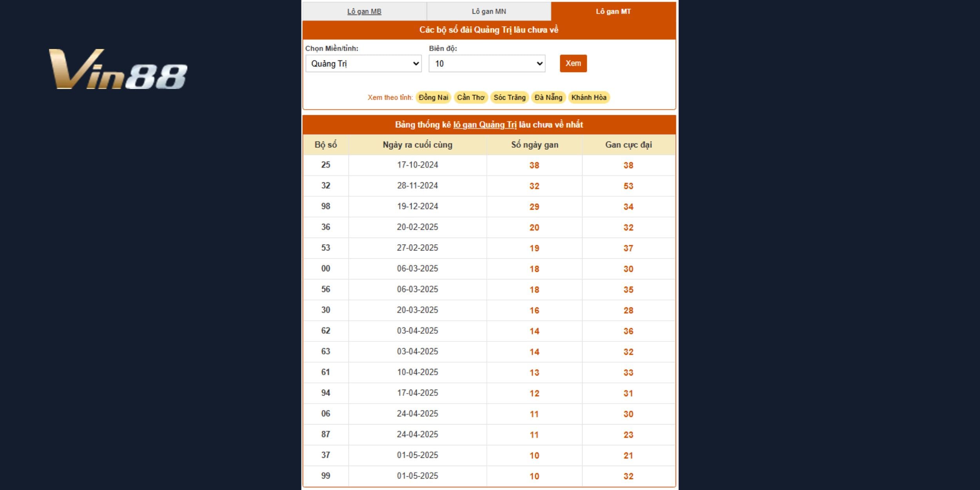
Task: Open the Đồng Nai province link
Action: (x=433, y=97)
